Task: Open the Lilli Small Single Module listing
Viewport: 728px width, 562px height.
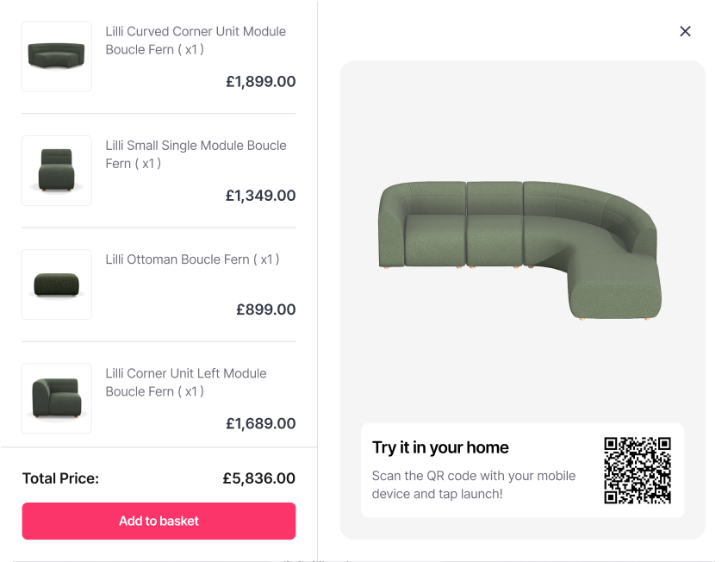Action: 196,154
